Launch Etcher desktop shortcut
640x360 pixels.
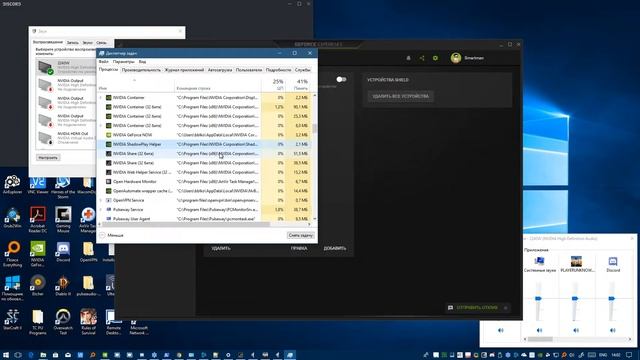(38, 285)
